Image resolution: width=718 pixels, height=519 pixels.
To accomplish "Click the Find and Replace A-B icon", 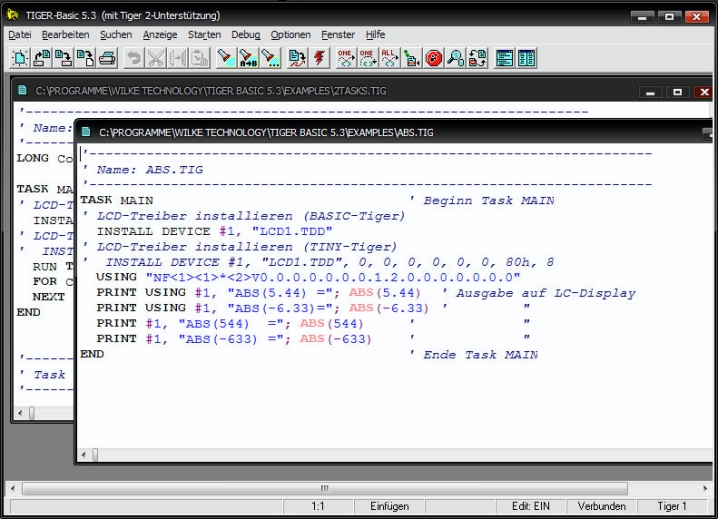I will click(247, 58).
